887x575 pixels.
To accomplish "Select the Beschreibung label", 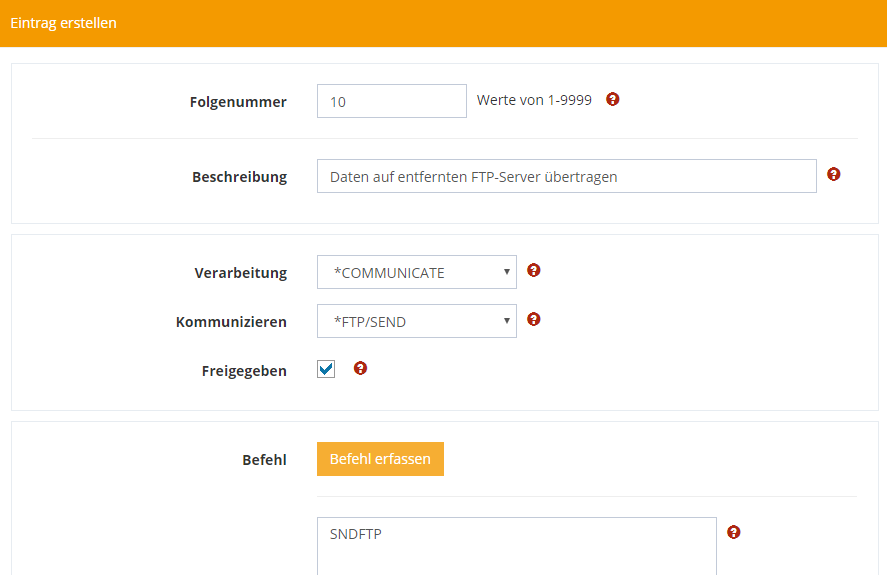I will pos(239,177).
